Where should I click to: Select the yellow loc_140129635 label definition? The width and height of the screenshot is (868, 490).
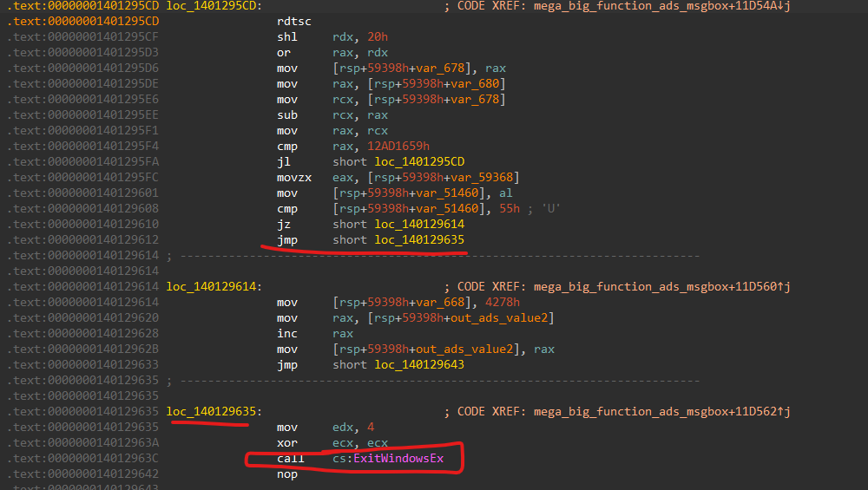[x=214, y=411]
